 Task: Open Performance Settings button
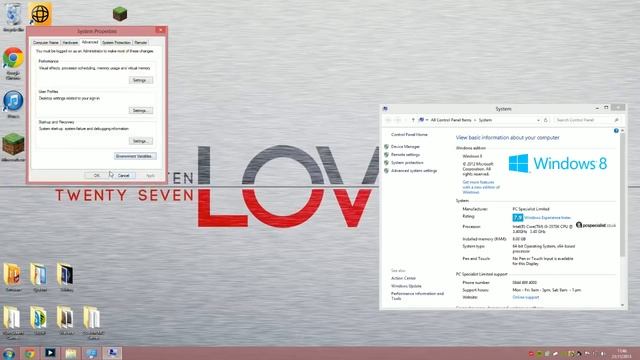141,80
